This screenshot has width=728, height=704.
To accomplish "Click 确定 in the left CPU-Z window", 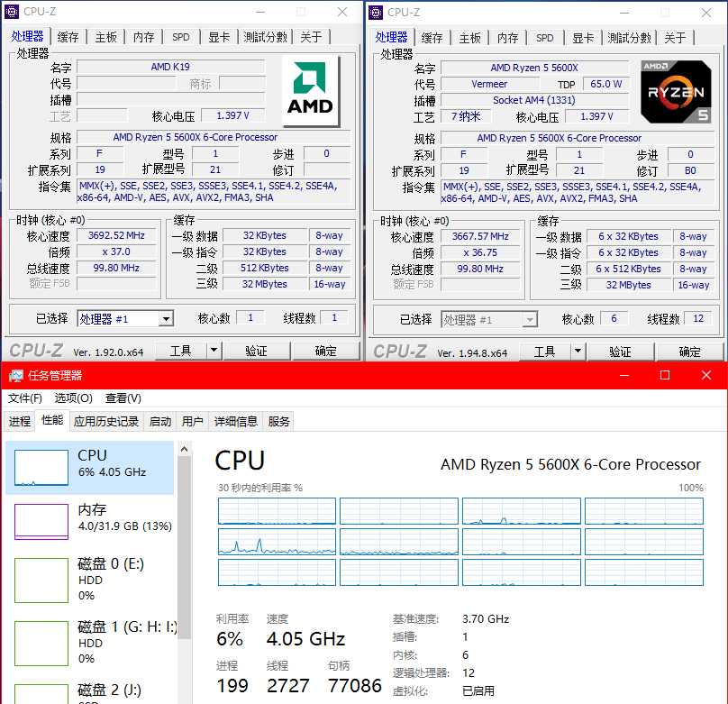I will pyautogui.click(x=326, y=351).
